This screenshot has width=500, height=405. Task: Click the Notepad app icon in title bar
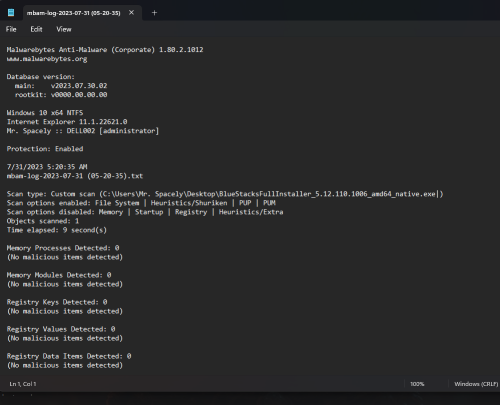(11, 13)
